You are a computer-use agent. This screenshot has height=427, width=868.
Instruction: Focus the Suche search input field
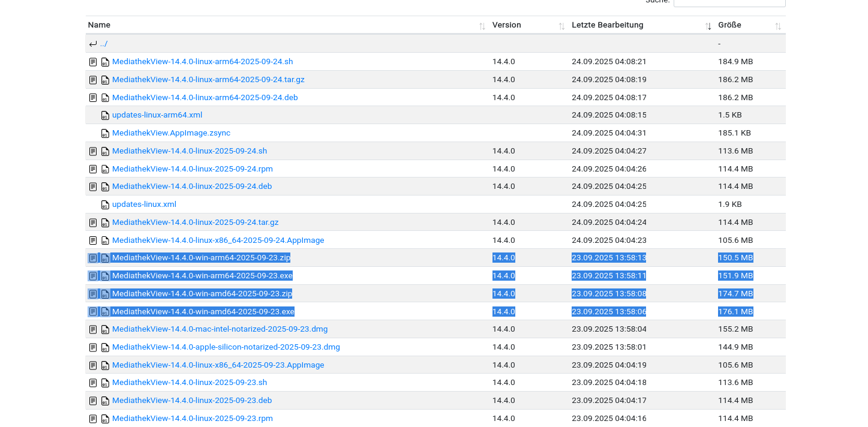729,2
